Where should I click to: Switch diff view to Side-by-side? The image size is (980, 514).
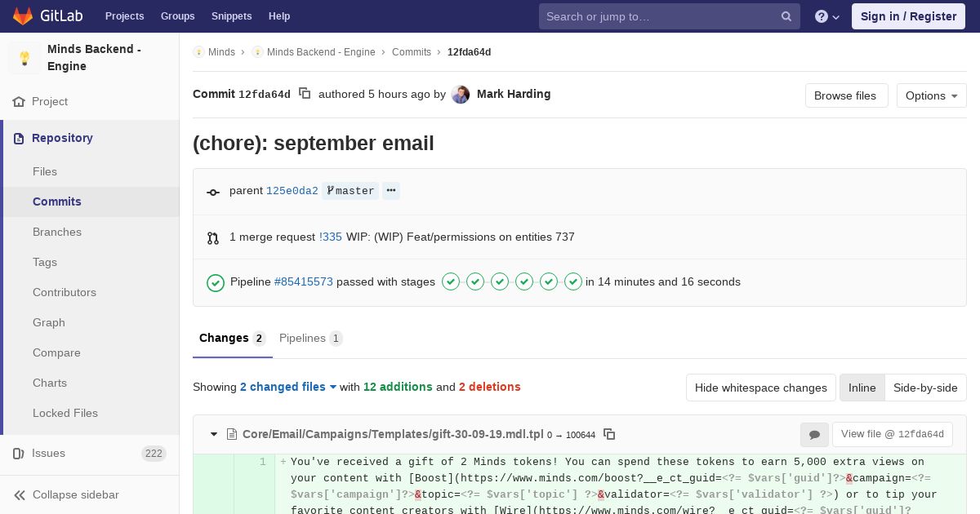point(925,388)
